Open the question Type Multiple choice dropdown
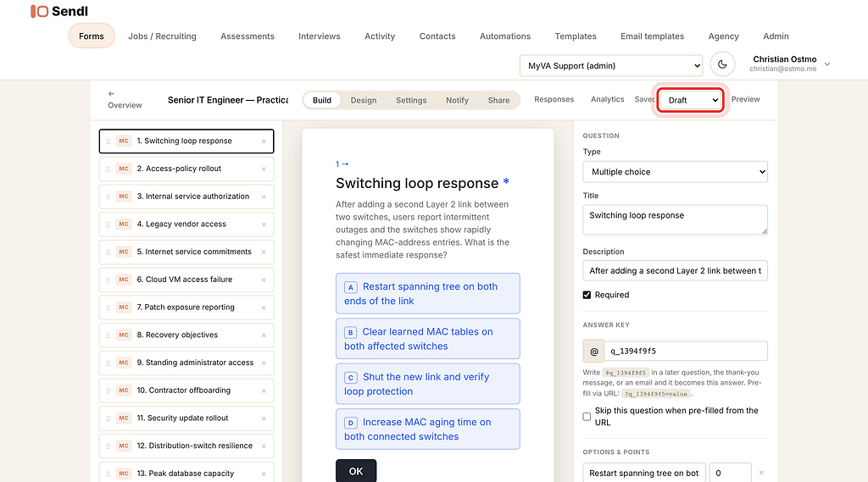868x482 pixels. [676, 172]
